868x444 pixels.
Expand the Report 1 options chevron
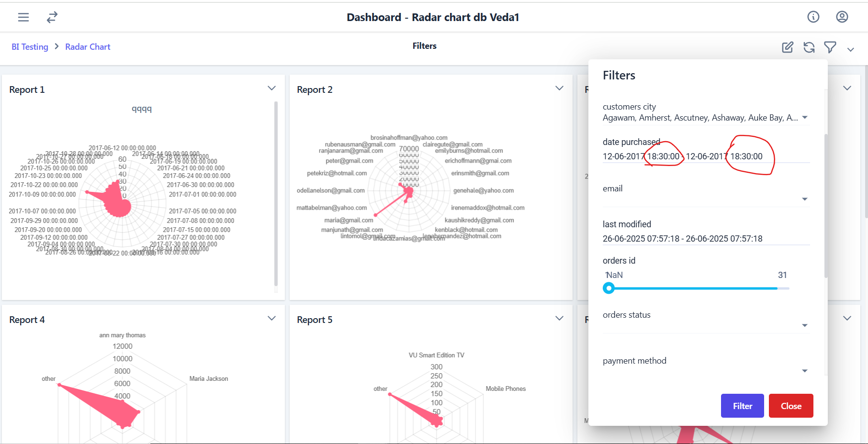coord(271,89)
